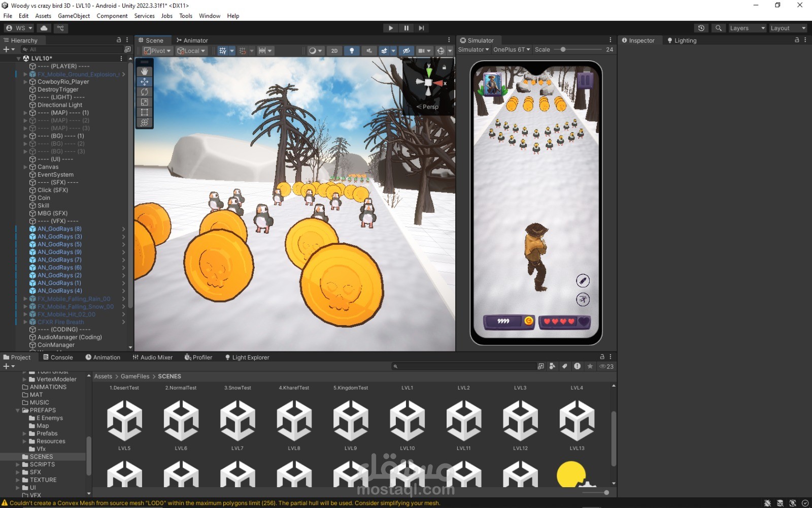Screen dimensions: 812x508
Task: Select Directional Light in Hierarchy
Action: [x=60, y=105]
